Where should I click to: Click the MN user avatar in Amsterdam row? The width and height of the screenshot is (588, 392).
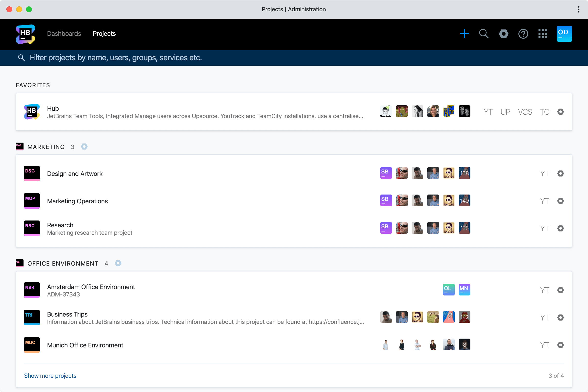pyautogui.click(x=464, y=290)
